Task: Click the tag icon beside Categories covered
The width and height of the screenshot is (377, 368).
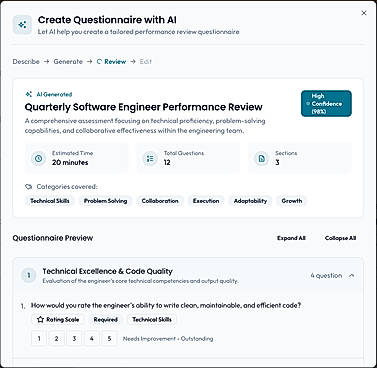Action: (28, 187)
